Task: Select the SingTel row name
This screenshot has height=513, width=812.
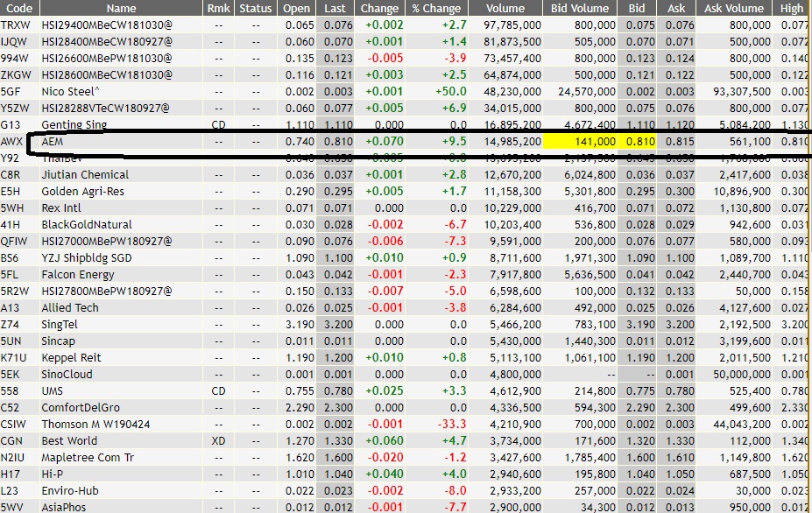Action: tap(59, 324)
